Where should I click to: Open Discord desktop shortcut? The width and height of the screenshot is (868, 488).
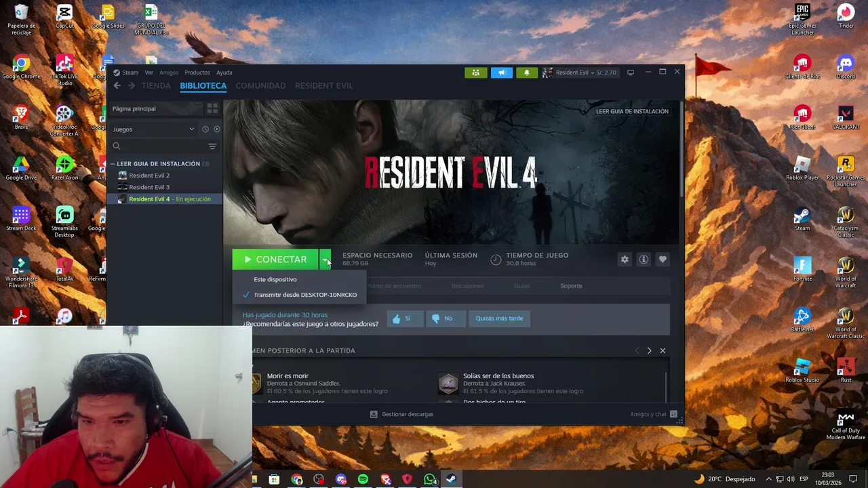pos(846,67)
